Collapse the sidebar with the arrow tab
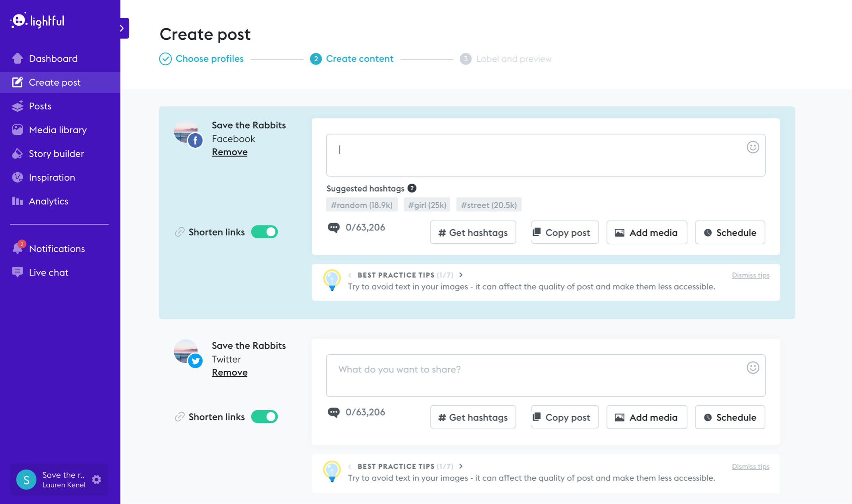 122,28
